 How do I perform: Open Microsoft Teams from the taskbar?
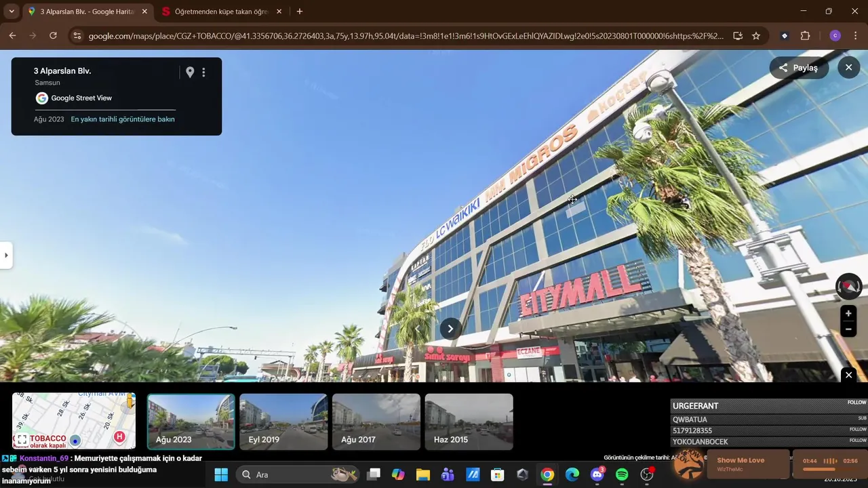point(448,475)
